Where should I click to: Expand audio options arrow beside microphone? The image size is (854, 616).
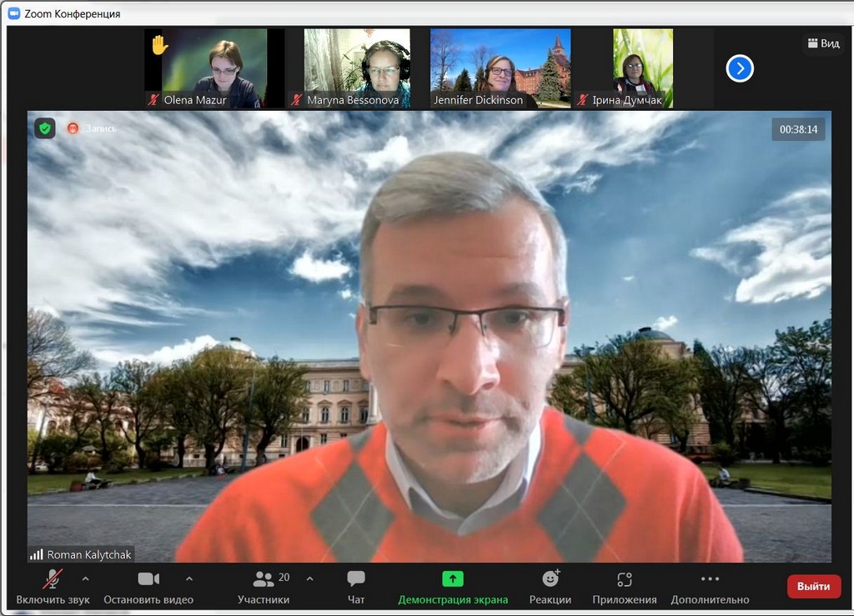coord(85,578)
